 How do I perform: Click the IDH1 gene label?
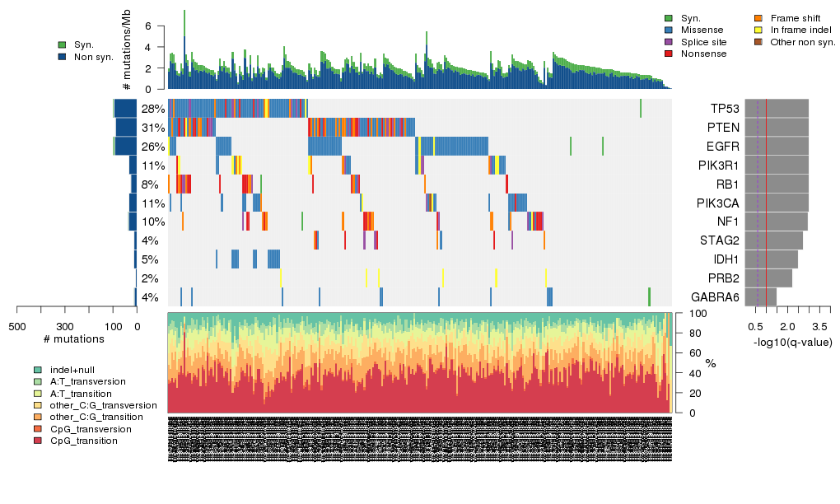[726, 259]
